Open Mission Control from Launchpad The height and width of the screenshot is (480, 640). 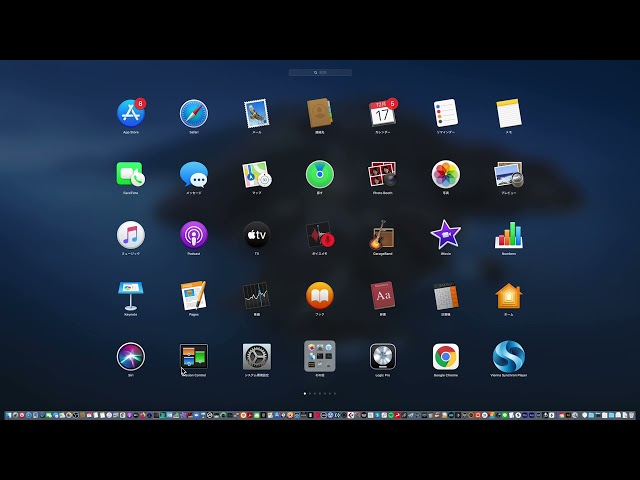click(194, 356)
